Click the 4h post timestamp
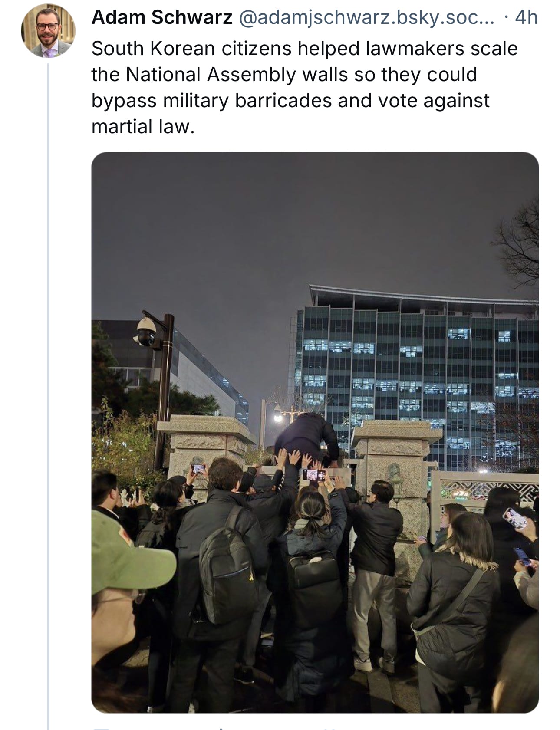Image resolution: width=560 pixels, height=730 pixels. (526, 18)
